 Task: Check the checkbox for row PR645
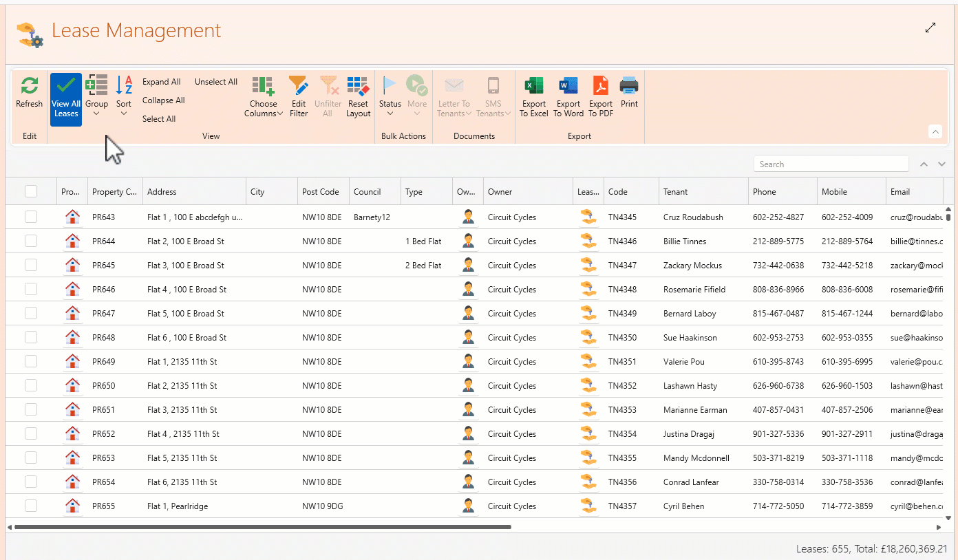pos(31,266)
